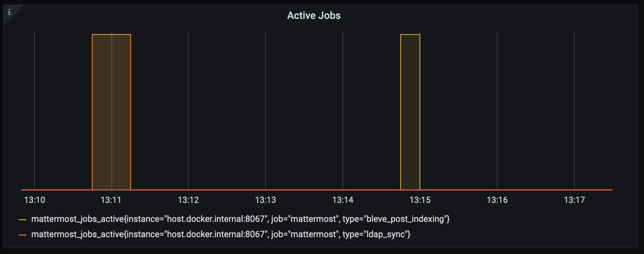Select the 13:12 x-axis tick label
This screenshot has width=644, height=254.
[188, 200]
